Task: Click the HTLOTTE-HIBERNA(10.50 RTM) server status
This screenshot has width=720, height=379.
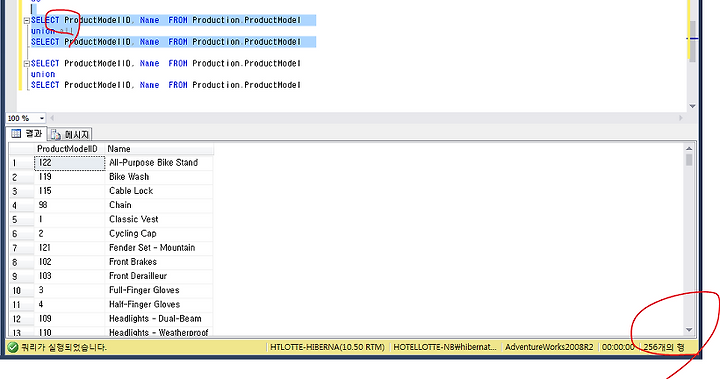Action: [327, 347]
